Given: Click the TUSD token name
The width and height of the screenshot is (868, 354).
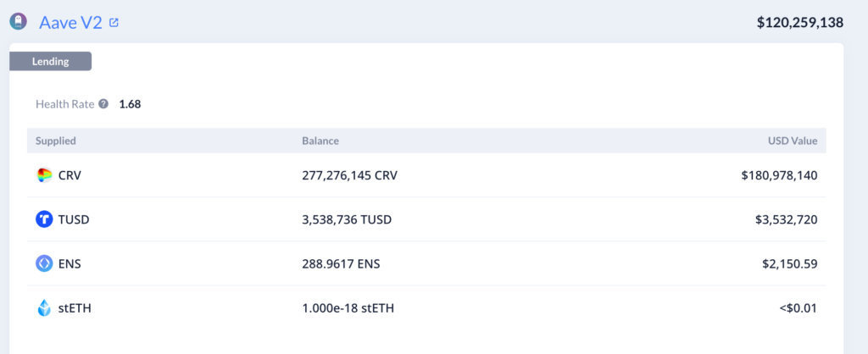Looking at the screenshot, I should pyautogui.click(x=74, y=219).
